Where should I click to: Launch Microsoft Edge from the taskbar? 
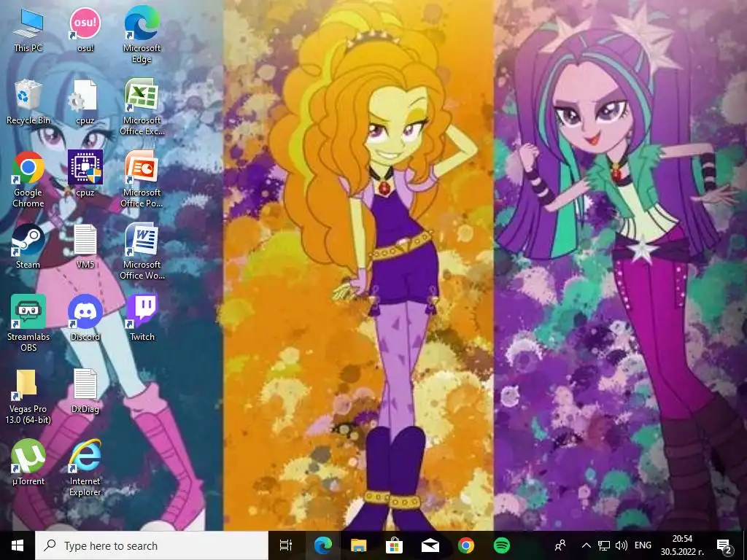click(x=322, y=545)
